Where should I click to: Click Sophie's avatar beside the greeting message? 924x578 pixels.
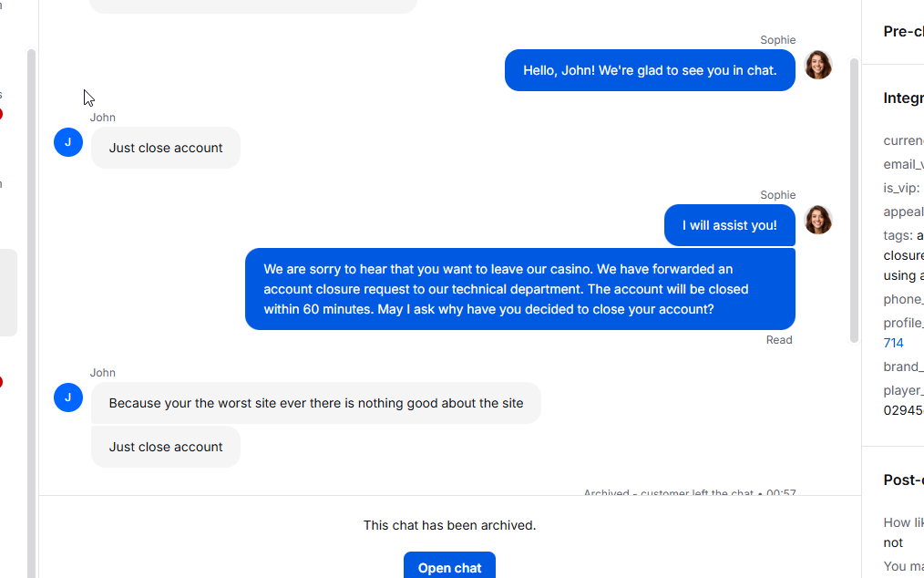click(x=818, y=65)
